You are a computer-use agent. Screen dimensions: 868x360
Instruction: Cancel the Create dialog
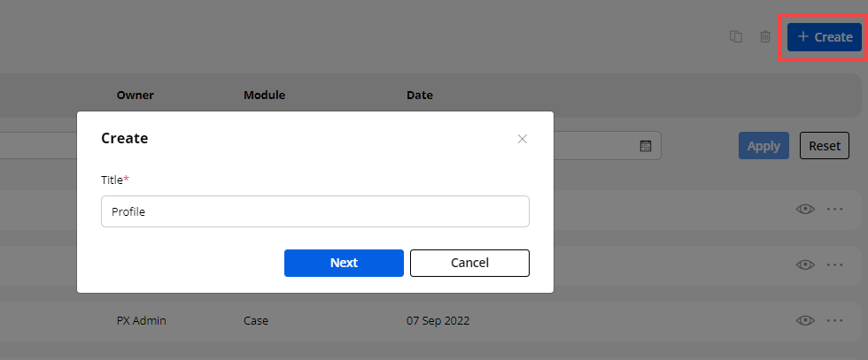click(469, 263)
